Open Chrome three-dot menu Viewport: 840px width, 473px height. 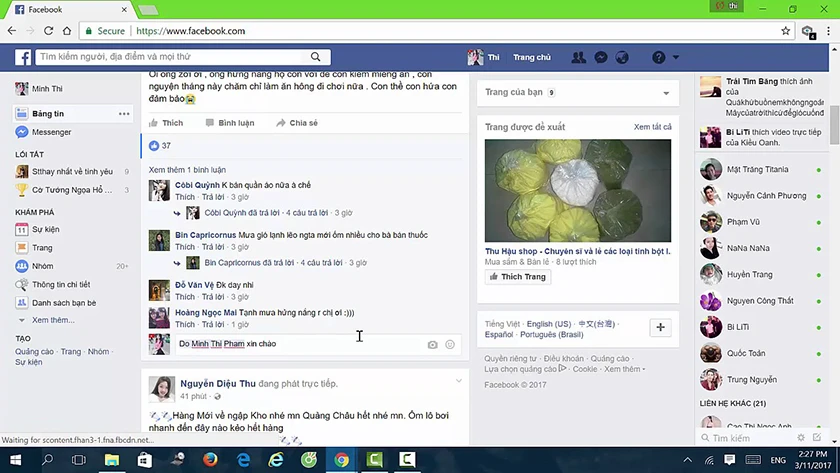pos(828,31)
